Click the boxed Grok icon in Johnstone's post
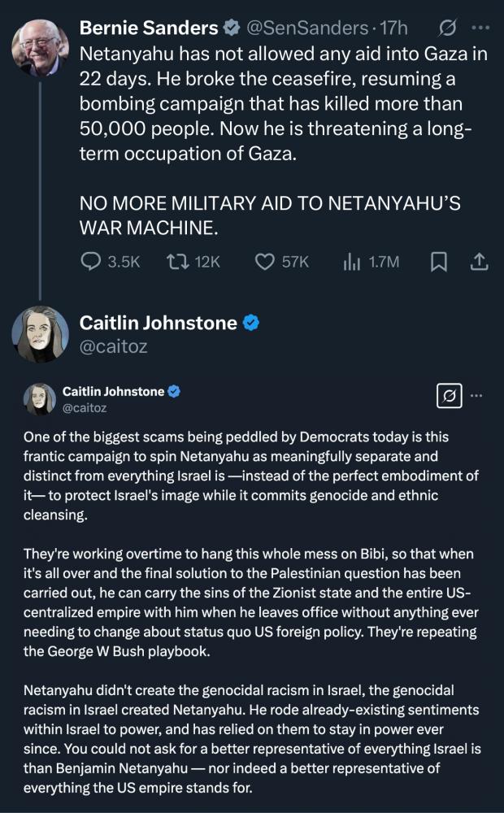Image resolution: width=504 pixels, height=813 pixels. [448, 396]
